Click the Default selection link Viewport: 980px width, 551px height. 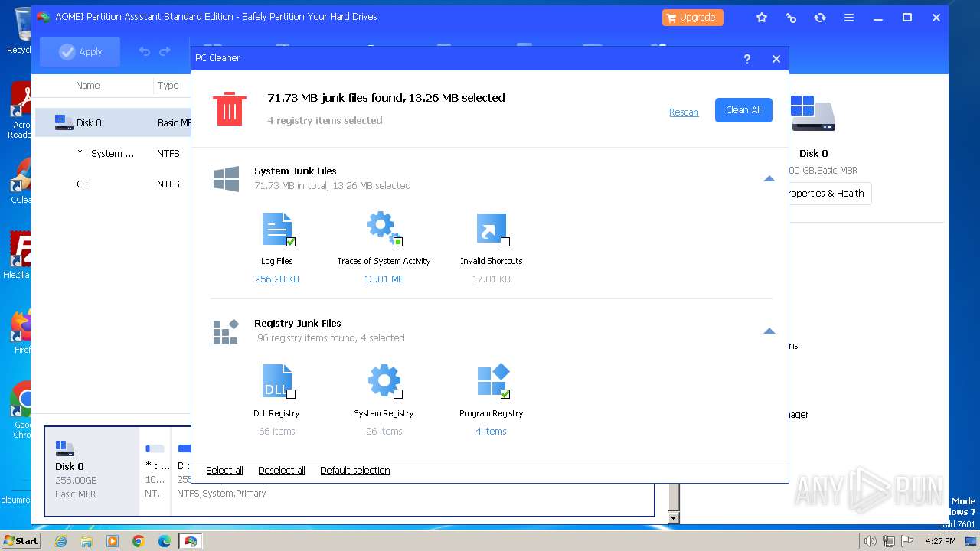click(x=355, y=471)
